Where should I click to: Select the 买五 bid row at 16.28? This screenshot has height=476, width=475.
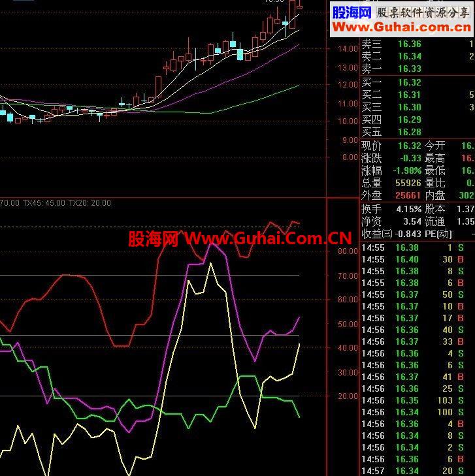418,133
